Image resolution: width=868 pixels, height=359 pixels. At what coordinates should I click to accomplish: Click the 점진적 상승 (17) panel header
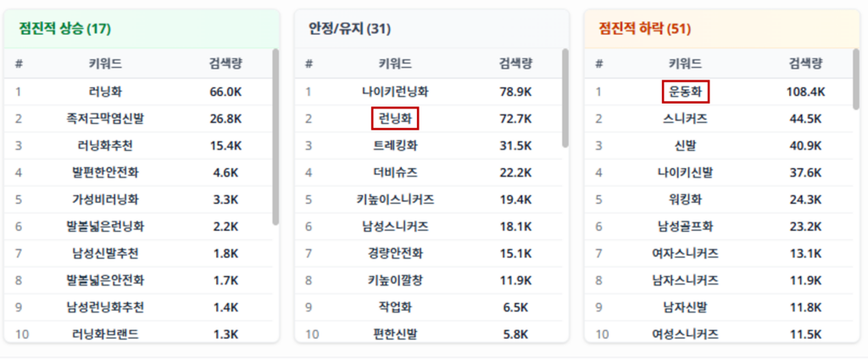65,29
